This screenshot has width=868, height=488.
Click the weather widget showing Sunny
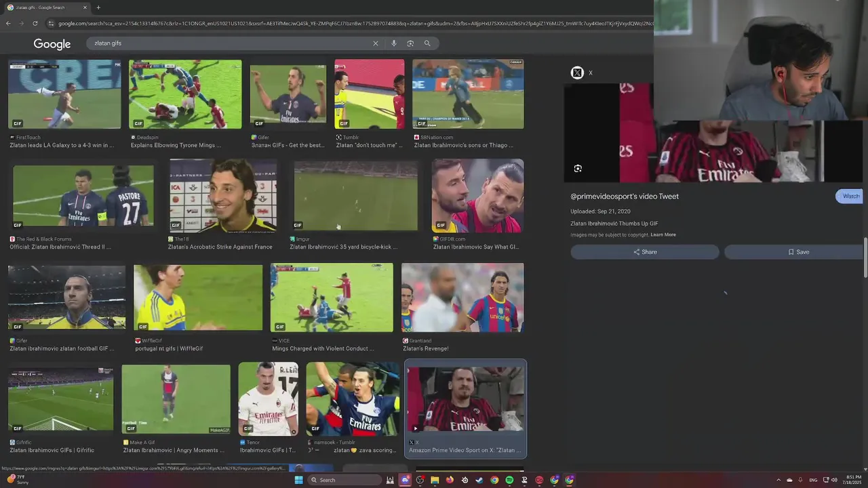click(18, 480)
